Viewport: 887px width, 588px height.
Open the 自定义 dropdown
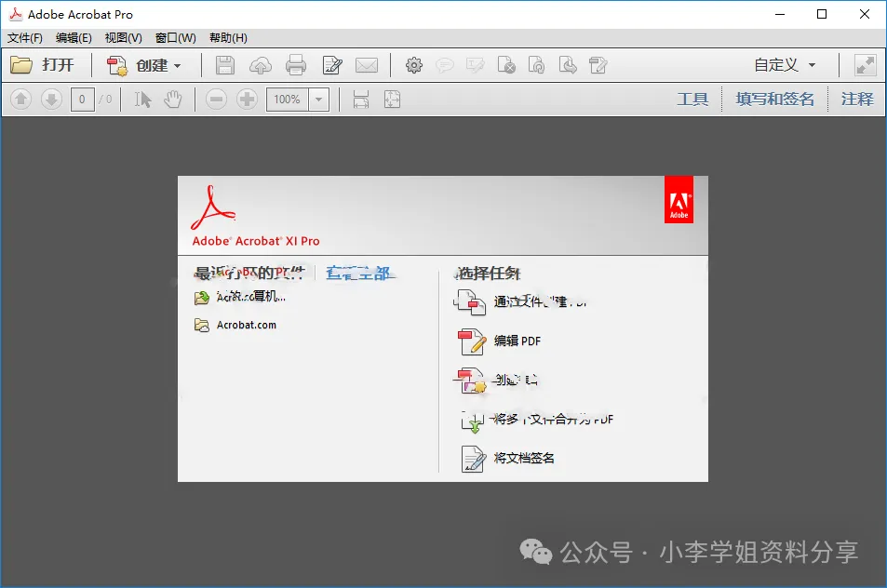click(785, 65)
